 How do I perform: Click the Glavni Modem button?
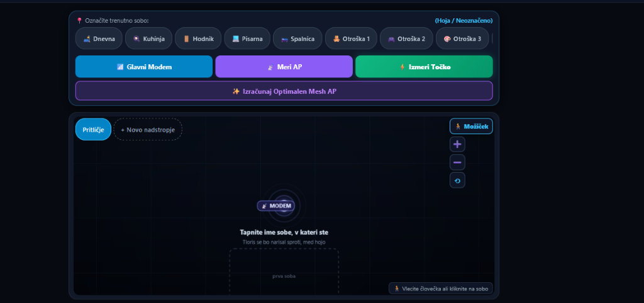click(x=144, y=67)
